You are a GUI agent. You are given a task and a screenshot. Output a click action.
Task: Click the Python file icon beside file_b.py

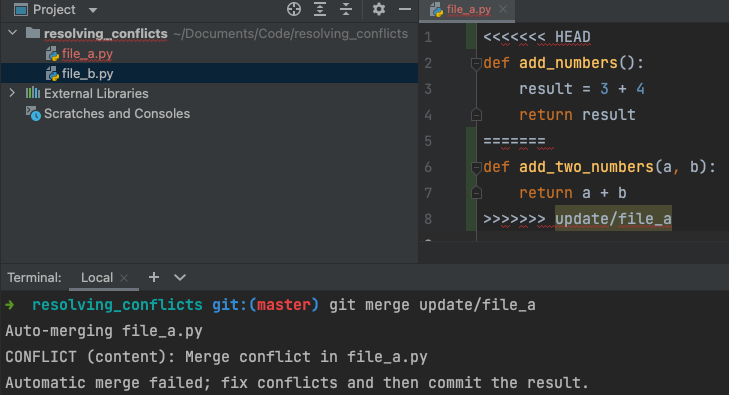click(52, 74)
